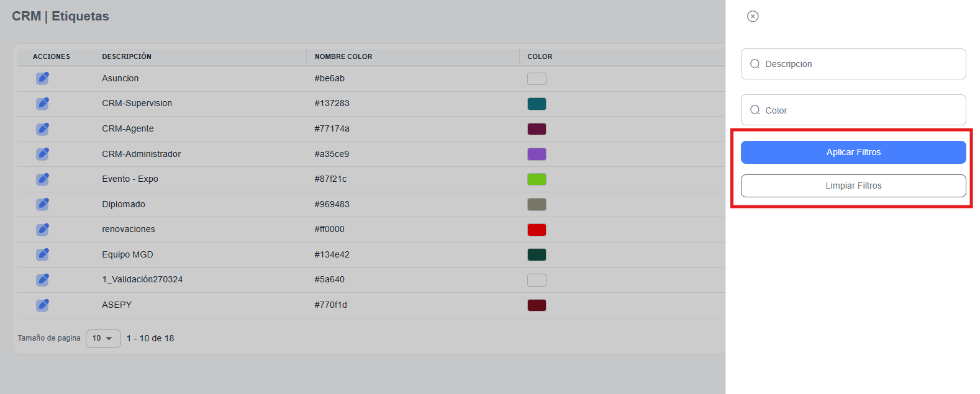This screenshot has height=394, width=980.
Task: Click the edit icon for Asuncion
Action: [x=42, y=78]
